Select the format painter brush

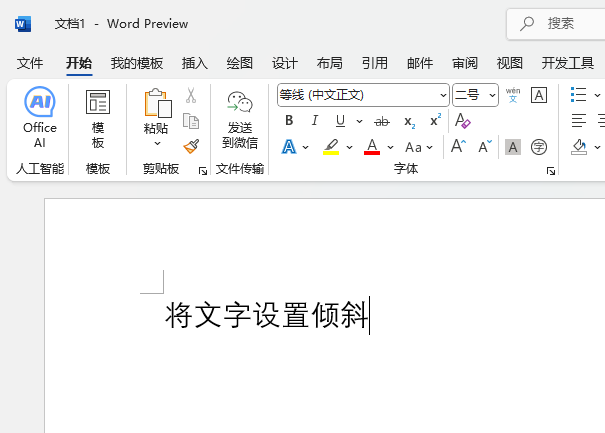click(x=191, y=146)
